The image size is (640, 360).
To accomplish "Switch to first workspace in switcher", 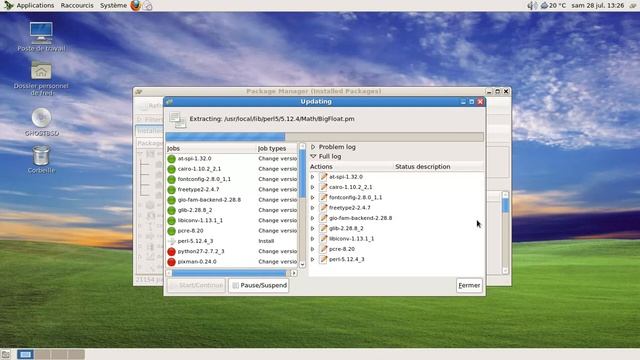I will click(x=25, y=354).
